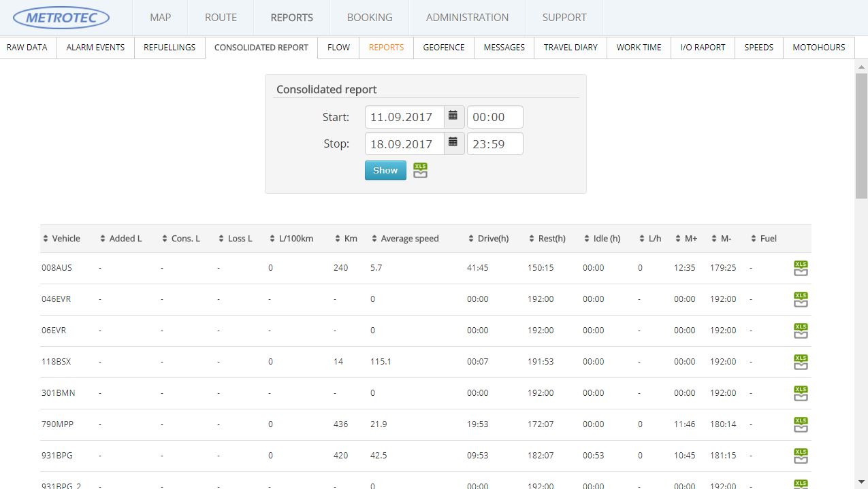Download XLS for vehicle 931BPG
868x489 pixels.
[801, 456]
